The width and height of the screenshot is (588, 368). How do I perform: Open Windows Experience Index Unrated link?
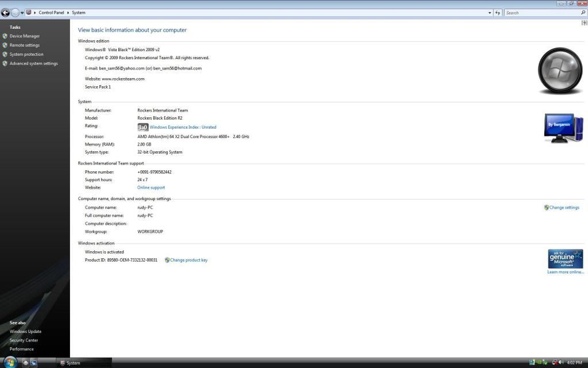(x=183, y=127)
